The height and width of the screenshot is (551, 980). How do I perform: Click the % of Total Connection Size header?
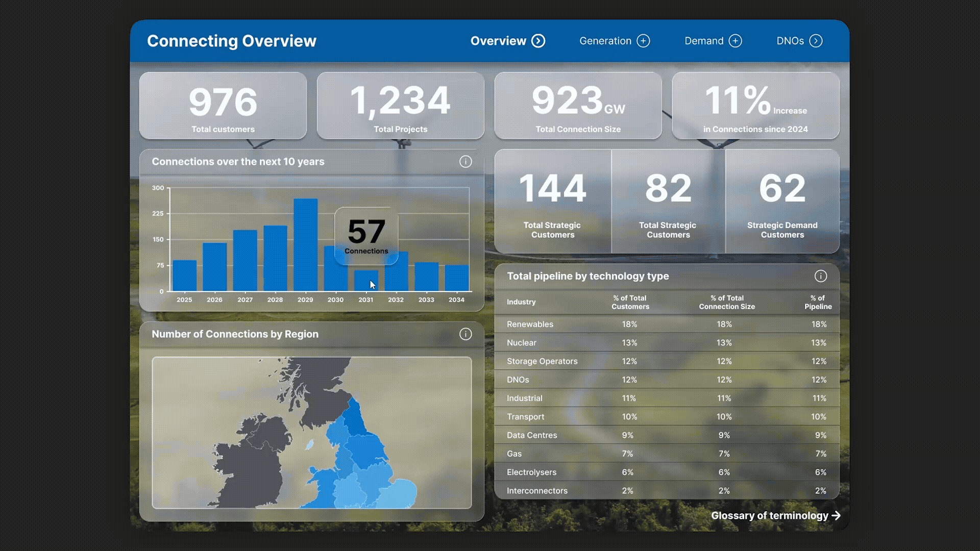tap(727, 302)
